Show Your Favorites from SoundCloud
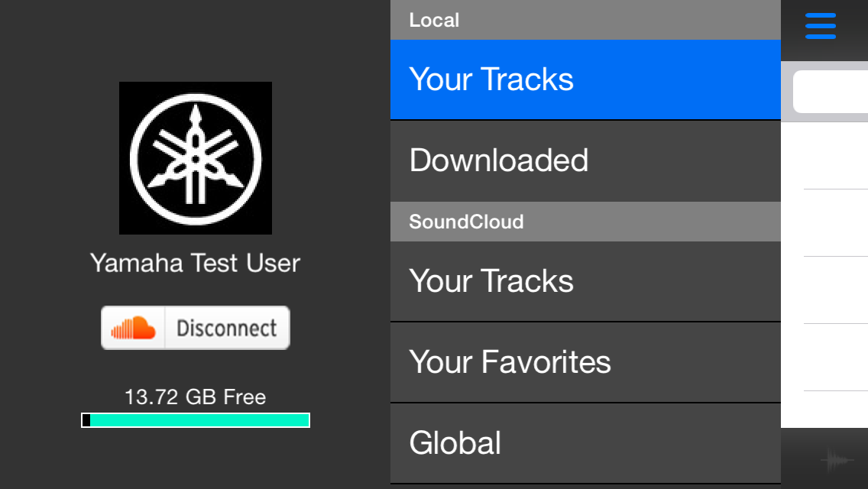 pos(585,362)
